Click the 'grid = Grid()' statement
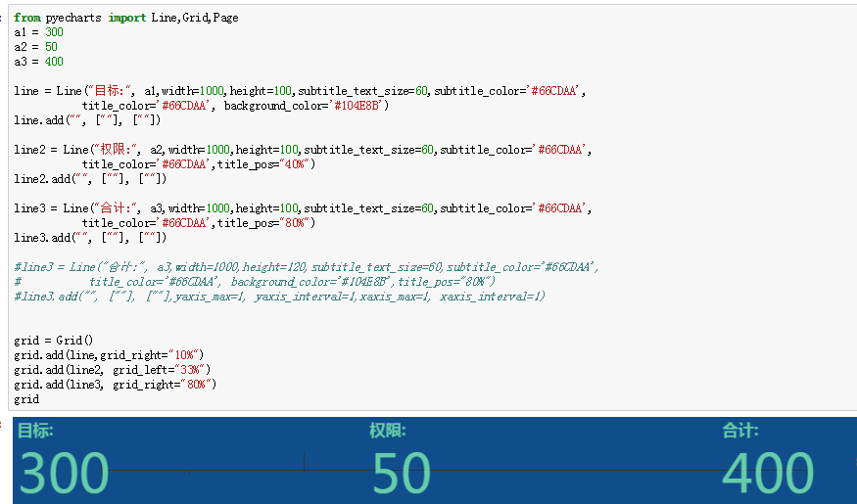Screen dimensions: 857x504 pos(54,341)
